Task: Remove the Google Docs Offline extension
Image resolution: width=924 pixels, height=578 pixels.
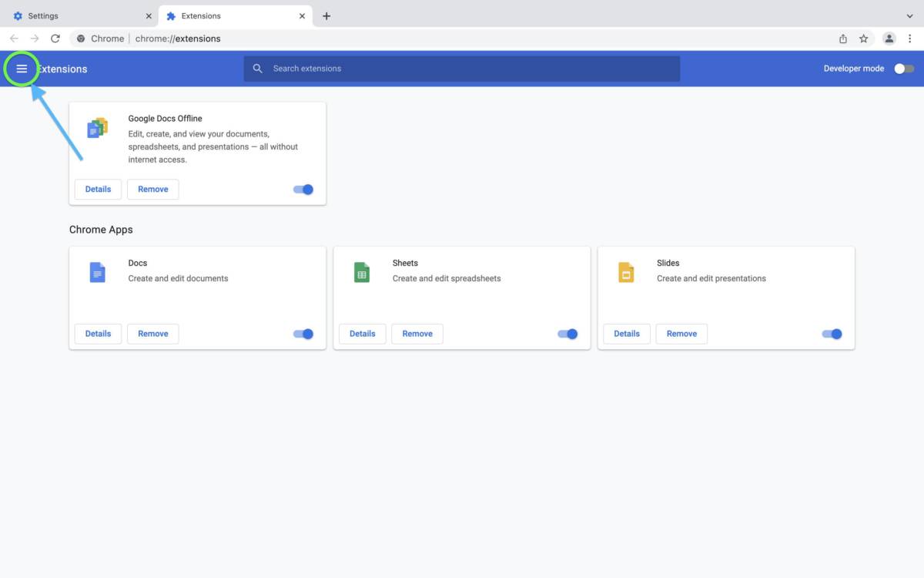Action: [x=152, y=190]
